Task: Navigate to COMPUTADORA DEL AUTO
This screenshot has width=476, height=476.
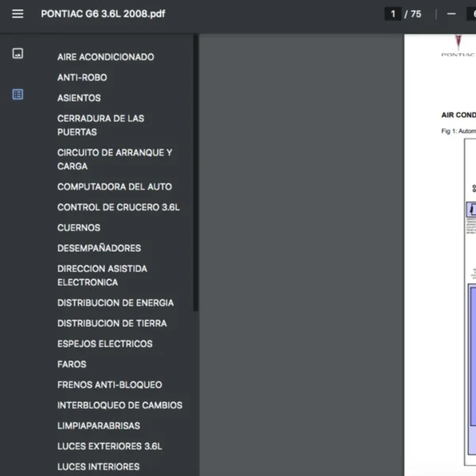Action: pos(114,187)
